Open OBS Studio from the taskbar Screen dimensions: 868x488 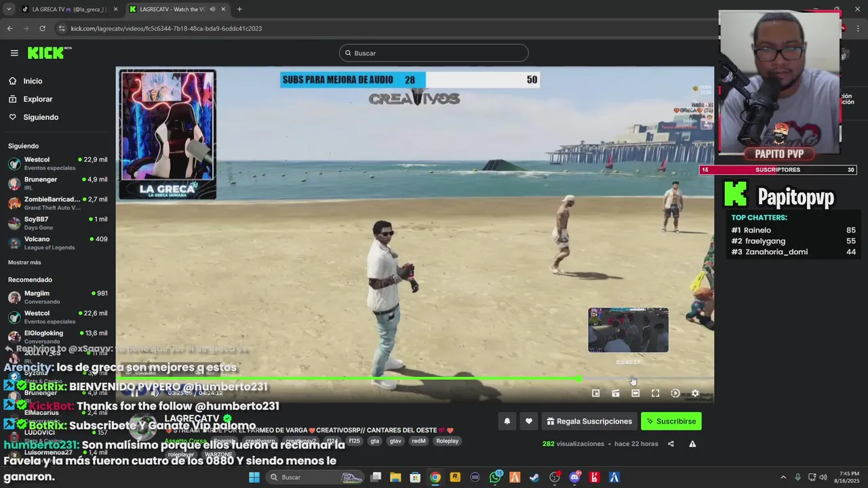(555, 477)
